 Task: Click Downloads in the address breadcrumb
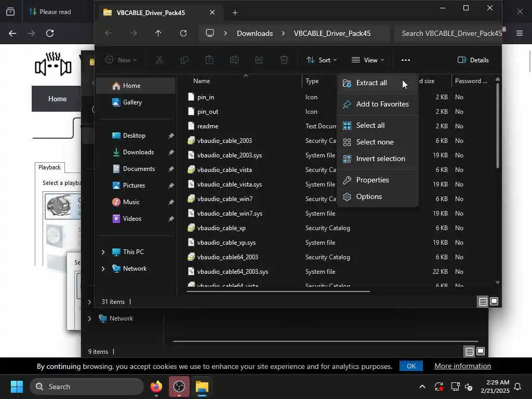point(255,33)
